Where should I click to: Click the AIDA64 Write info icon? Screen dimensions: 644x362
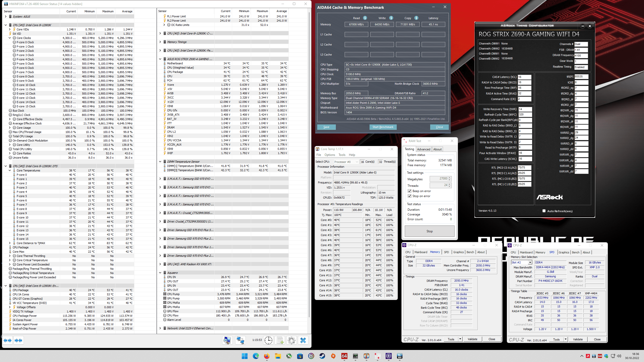(391, 18)
